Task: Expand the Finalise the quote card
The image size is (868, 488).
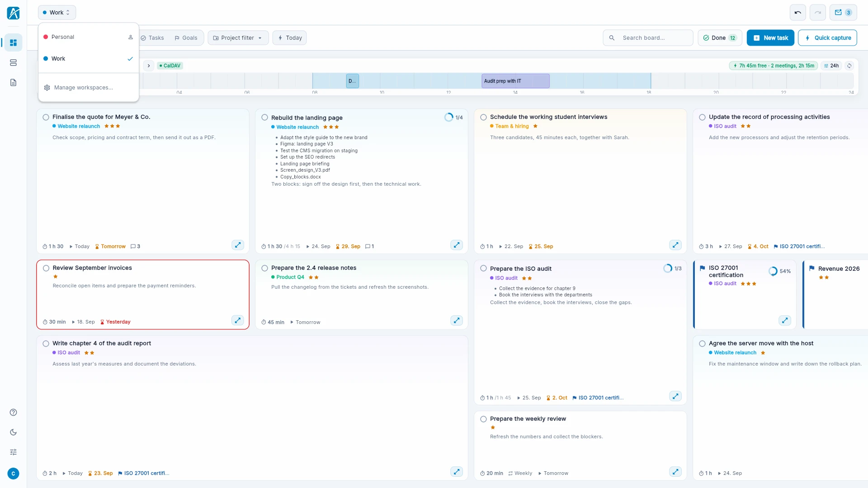Action: click(238, 245)
